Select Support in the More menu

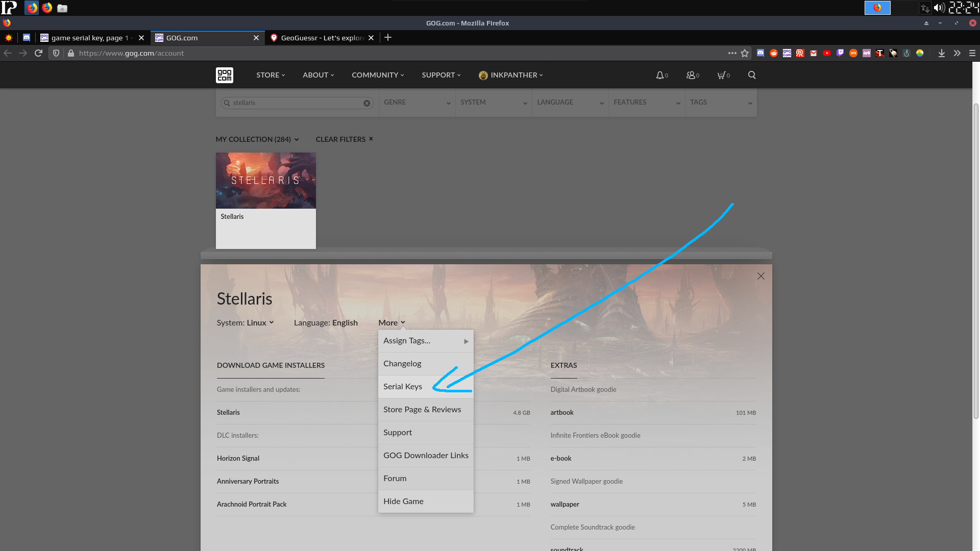(x=426, y=433)
